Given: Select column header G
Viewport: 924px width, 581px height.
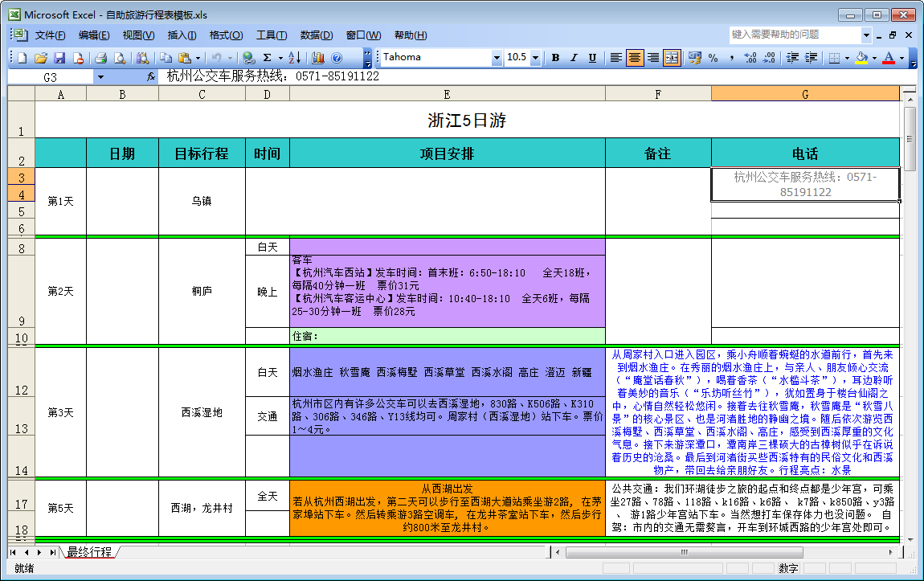Looking at the screenshot, I should (805, 94).
